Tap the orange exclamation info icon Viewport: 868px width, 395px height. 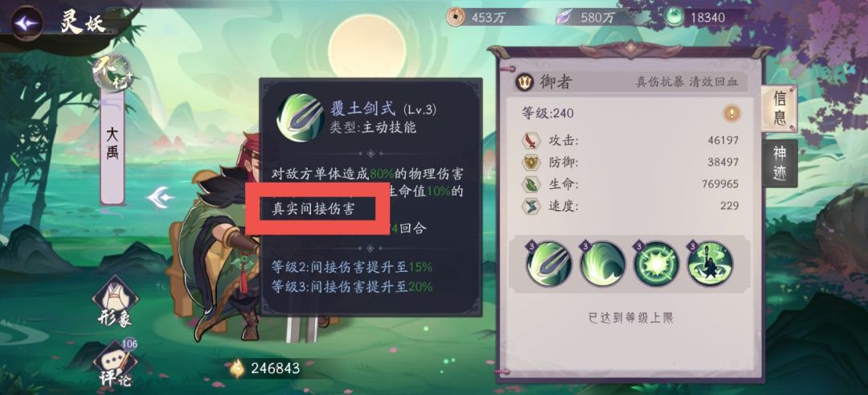pyautogui.click(x=731, y=113)
